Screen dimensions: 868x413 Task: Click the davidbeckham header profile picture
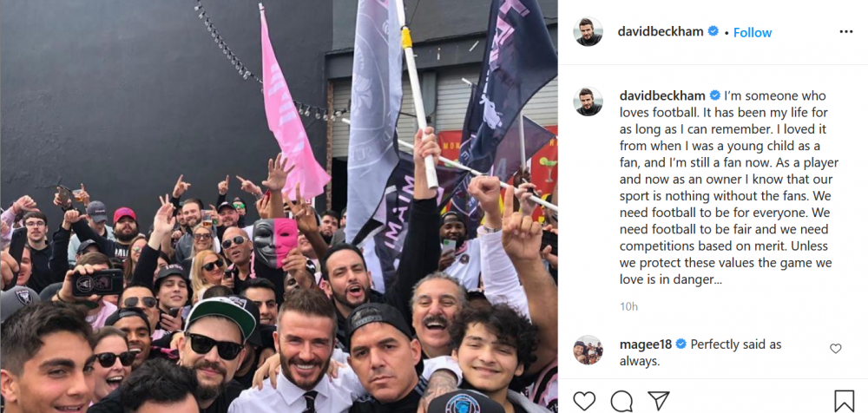pos(588,32)
